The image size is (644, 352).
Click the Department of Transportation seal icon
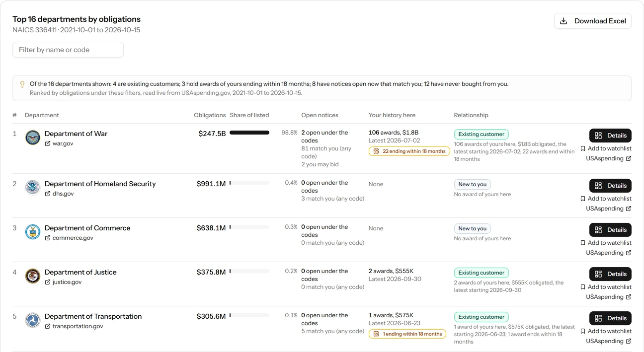[x=33, y=320]
